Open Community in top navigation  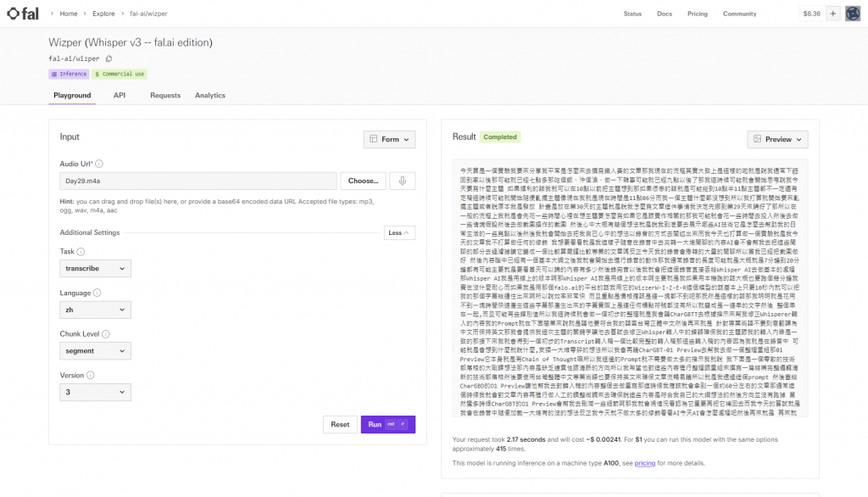[x=739, y=14]
